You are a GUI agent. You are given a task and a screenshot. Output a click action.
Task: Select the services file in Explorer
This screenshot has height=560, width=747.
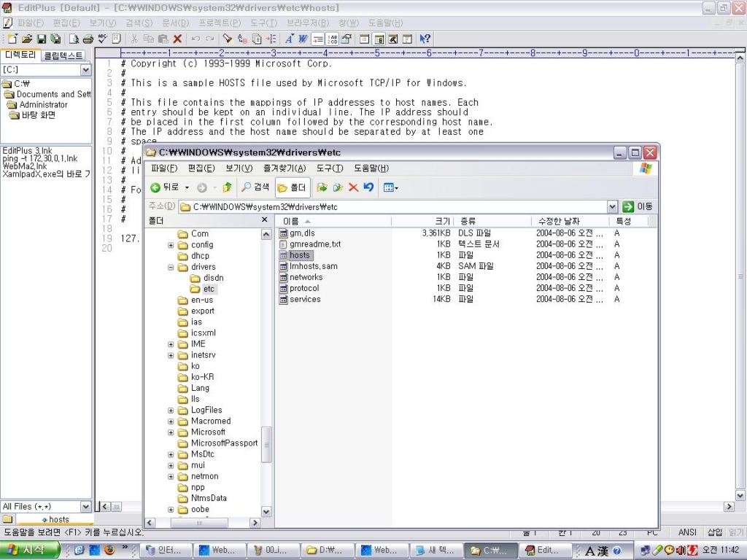[305, 299]
